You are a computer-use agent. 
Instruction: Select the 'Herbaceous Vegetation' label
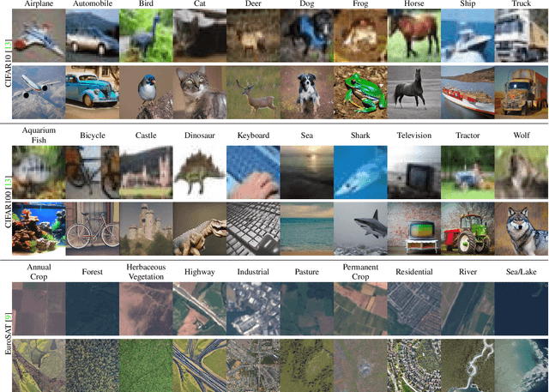pos(146,272)
